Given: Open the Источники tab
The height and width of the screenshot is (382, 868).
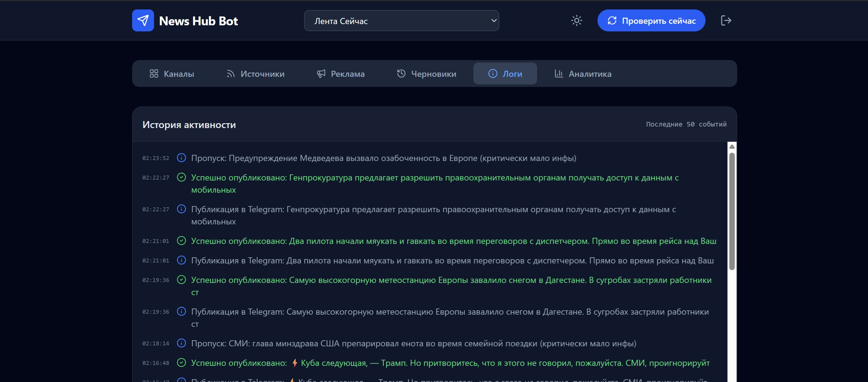Looking at the screenshot, I should [255, 74].
